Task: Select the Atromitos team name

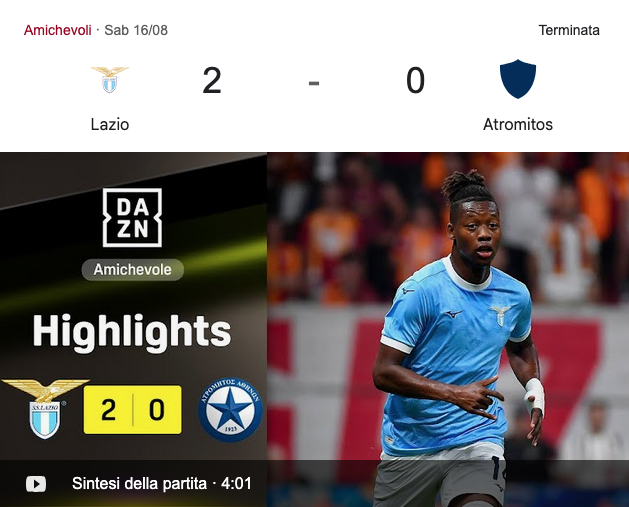Action: pos(517,124)
